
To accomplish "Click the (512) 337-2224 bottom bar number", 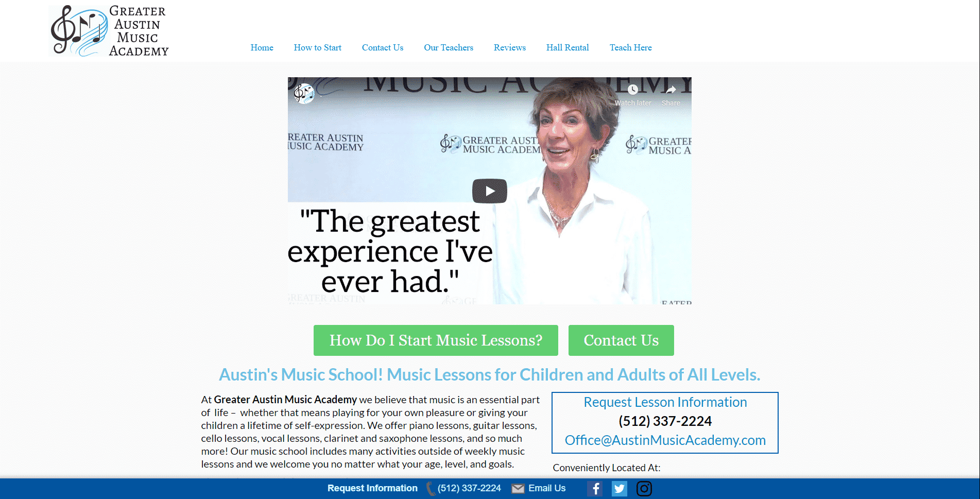I will pos(469,488).
